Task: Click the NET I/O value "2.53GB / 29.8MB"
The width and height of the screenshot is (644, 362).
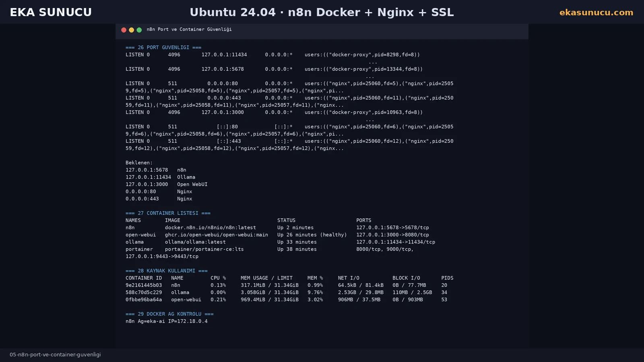Action: coord(361,293)
